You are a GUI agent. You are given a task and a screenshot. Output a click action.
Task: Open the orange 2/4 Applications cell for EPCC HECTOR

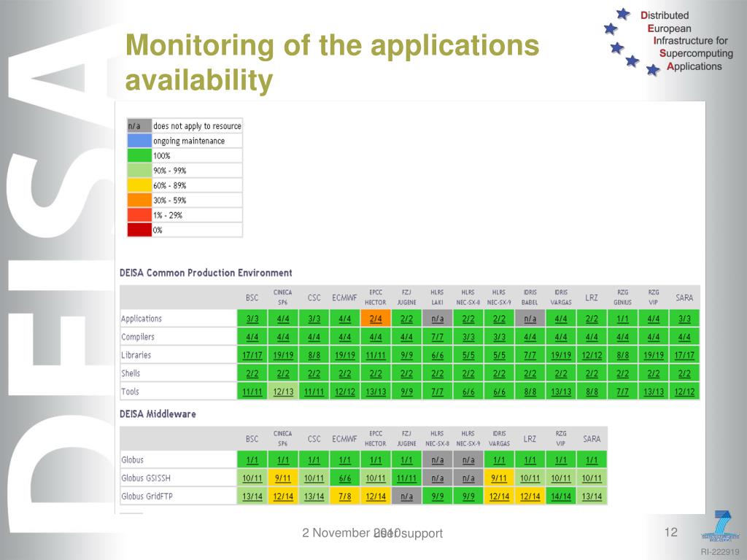pos(376,319)
